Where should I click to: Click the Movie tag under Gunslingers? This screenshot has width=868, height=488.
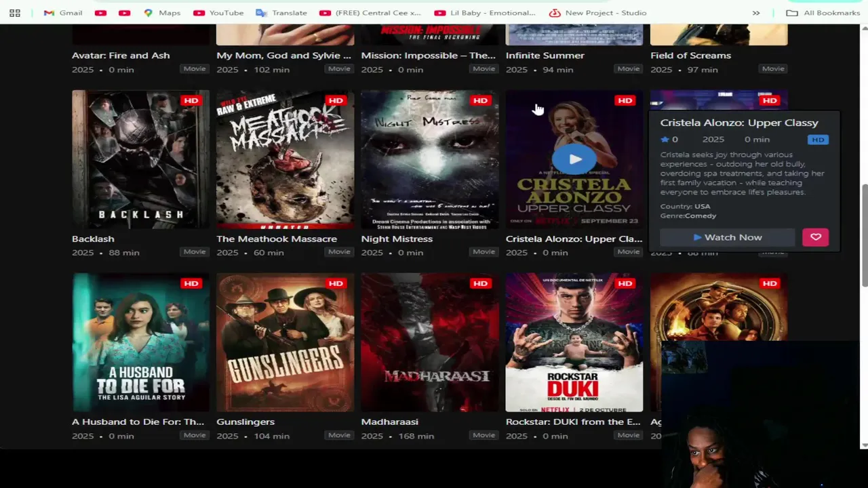pos(339,434)
